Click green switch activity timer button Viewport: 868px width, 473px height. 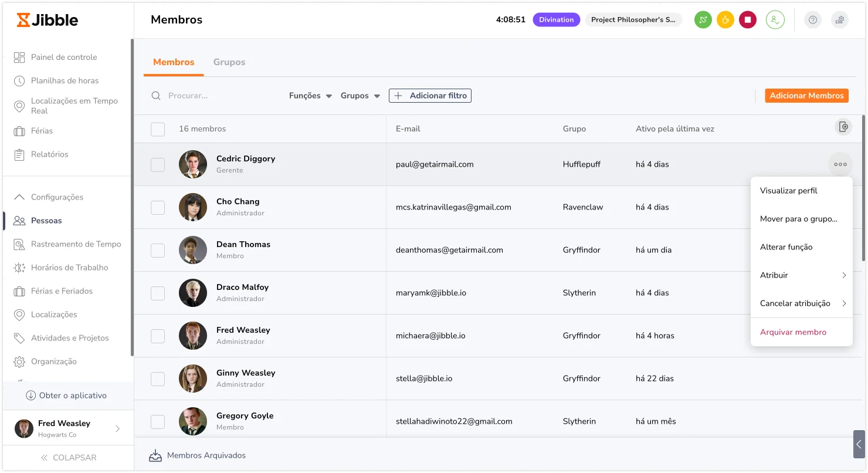[703, 20]
